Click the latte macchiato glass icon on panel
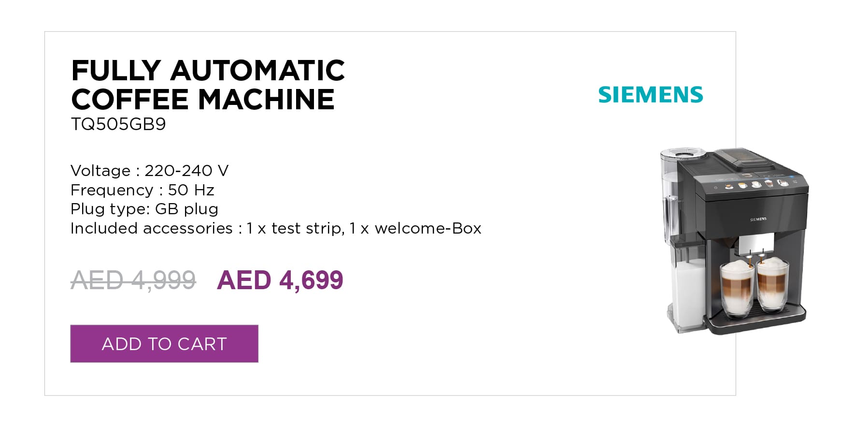The width and height of the screenshot is (868, 427). 769,183
